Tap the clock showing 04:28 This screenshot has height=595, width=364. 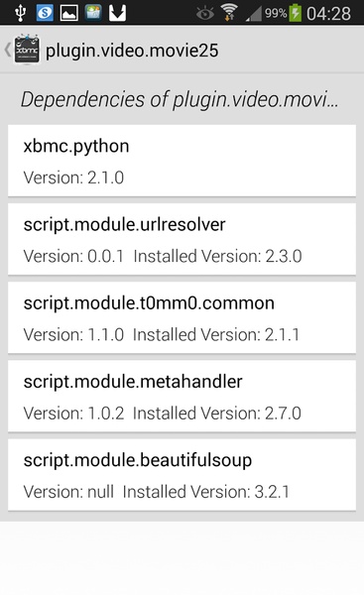pos(328,14)
